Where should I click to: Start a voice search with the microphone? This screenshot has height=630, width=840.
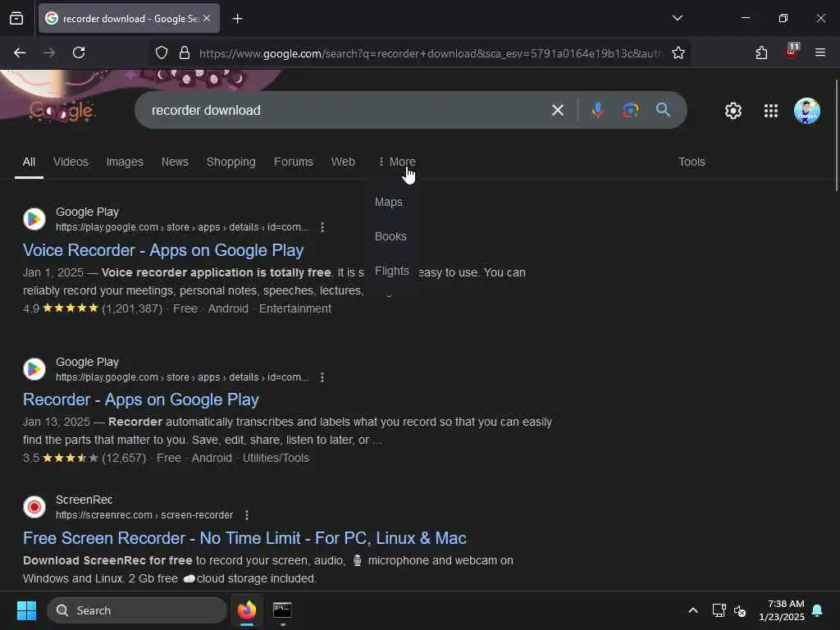pyautogui.click(x=597, y=111)
